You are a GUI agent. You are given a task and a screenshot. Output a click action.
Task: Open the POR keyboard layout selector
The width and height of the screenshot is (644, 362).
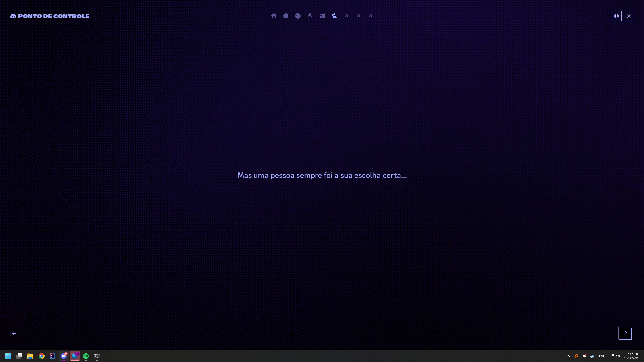click(602, 356)
